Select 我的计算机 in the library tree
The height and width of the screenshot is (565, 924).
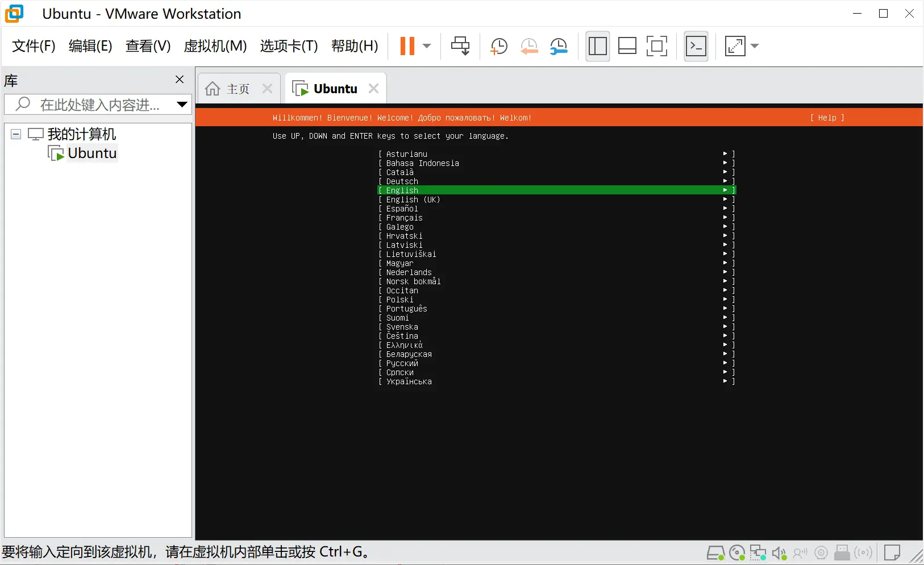pos(81,134)
